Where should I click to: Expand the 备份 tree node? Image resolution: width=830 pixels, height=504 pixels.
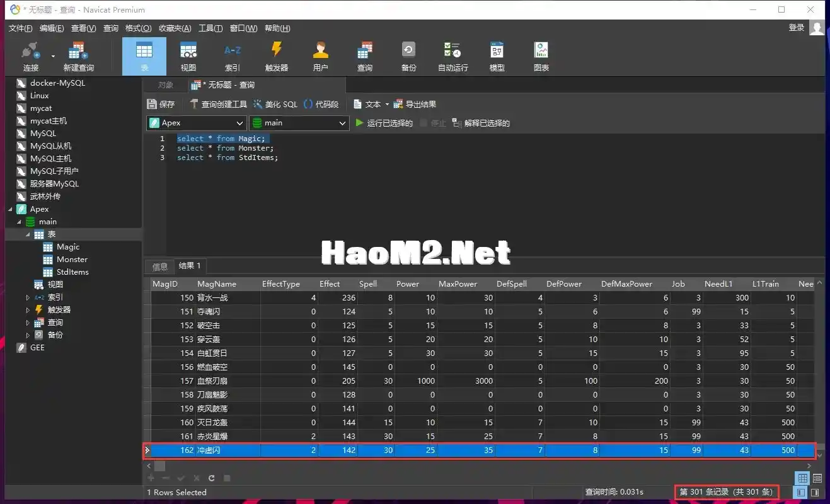pos(28,335)
